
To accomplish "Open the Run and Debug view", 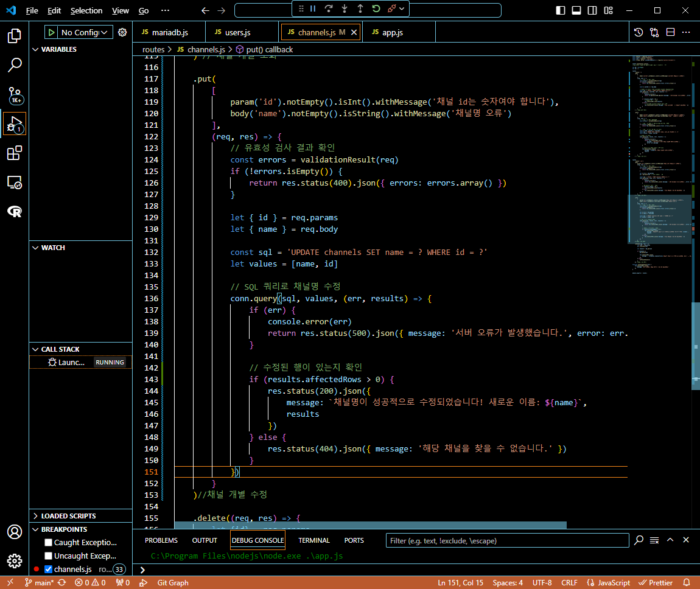I will (x=14, y=124).
